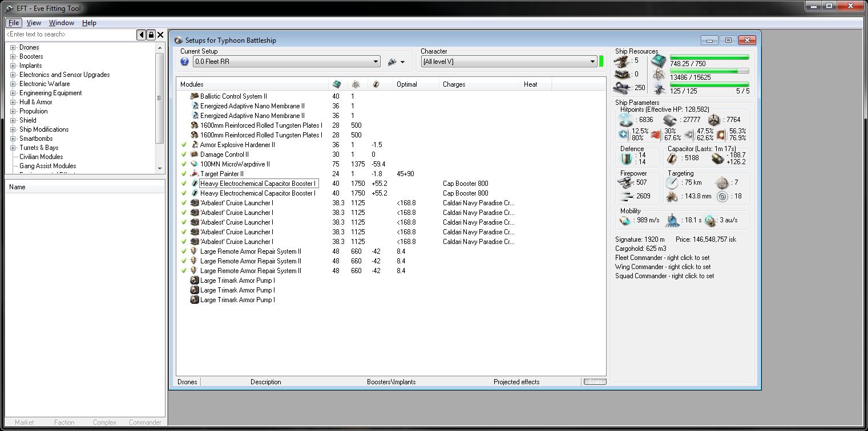
Task: Click the capacitor column header icon
Action: click(376, 84)
